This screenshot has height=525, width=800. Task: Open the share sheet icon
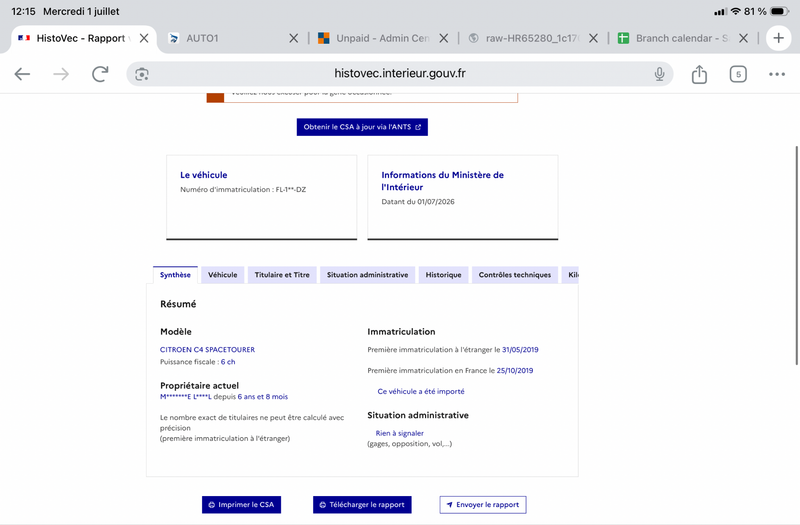(699, 74)
